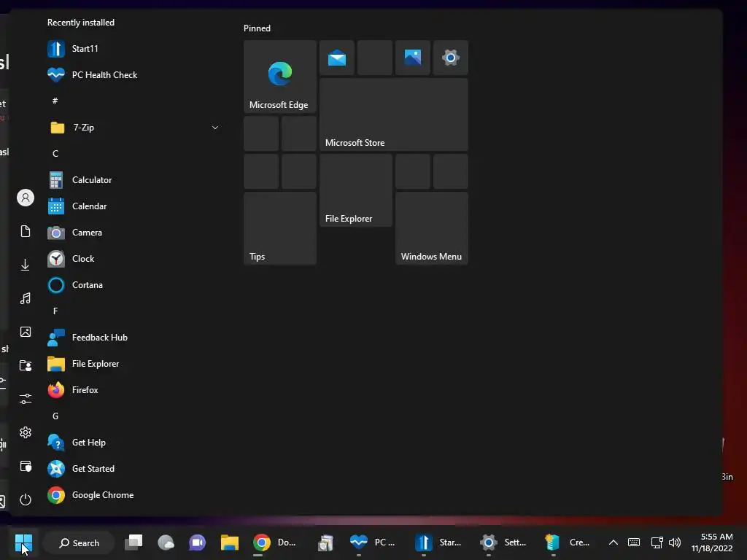Jump to letter section G

[55, 416]
